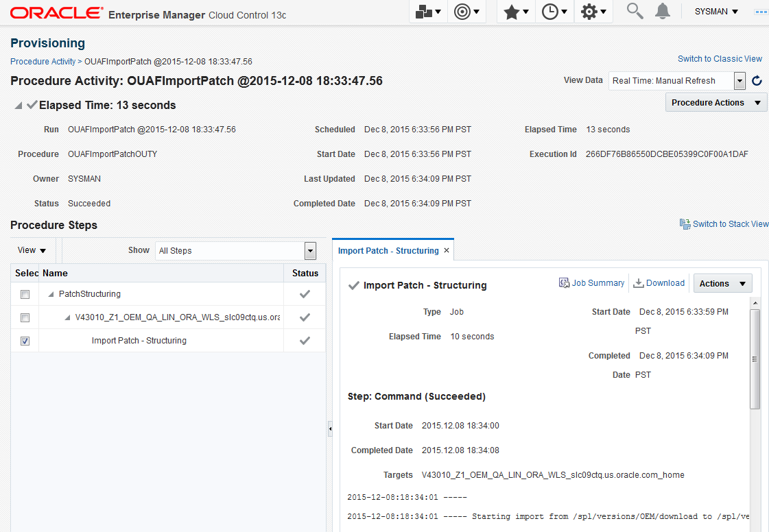Click the Targets value in step details
The height and width of the screenshot is (532, 769).
click(x=553, y=474)
